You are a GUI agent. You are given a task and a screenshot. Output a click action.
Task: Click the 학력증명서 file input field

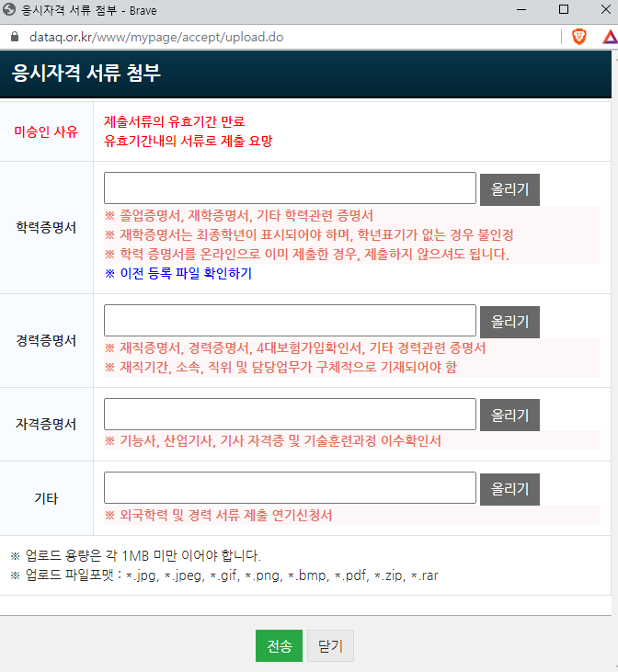click(290, 188)
